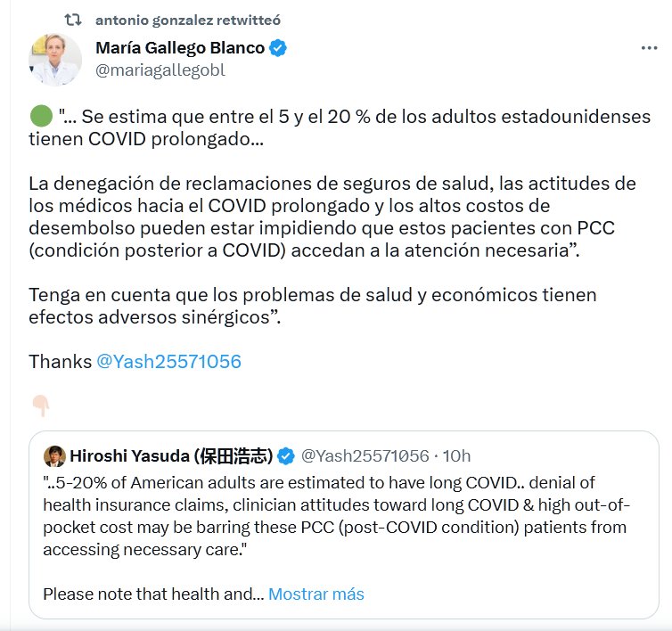Click the @mariagallegobl handle
Image resolution: width=672 pixels, height=631 pixels.
(x=160, y=70)
